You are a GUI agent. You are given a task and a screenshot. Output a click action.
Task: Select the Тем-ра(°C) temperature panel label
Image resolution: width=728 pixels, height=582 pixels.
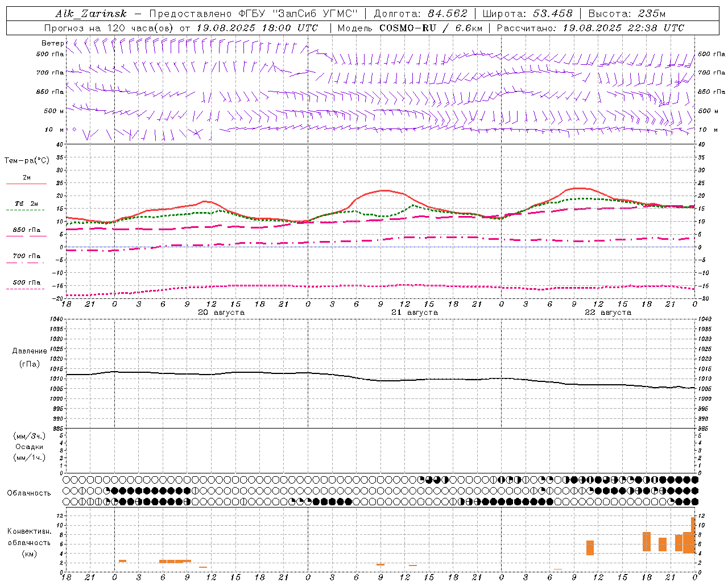[27, 161]
